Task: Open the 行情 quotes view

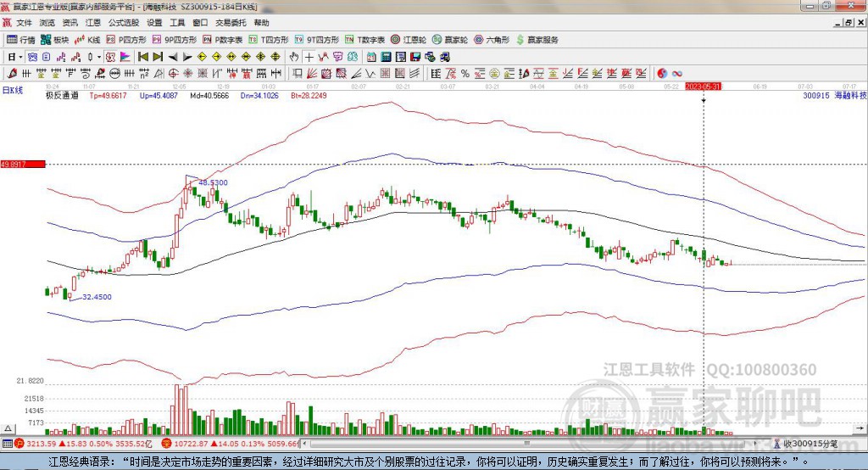Action: (20, 40)
